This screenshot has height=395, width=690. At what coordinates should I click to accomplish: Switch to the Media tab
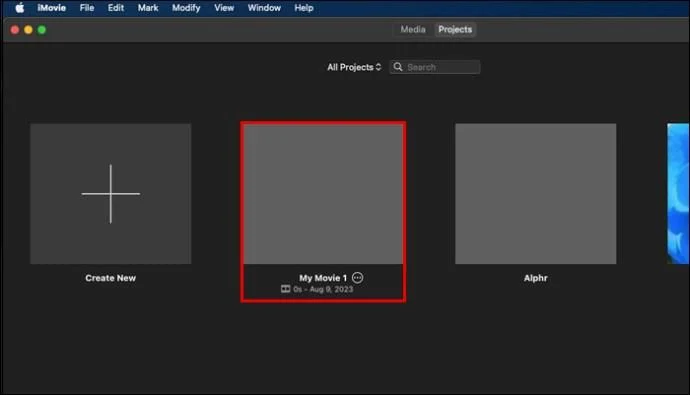tap(413, 29)
